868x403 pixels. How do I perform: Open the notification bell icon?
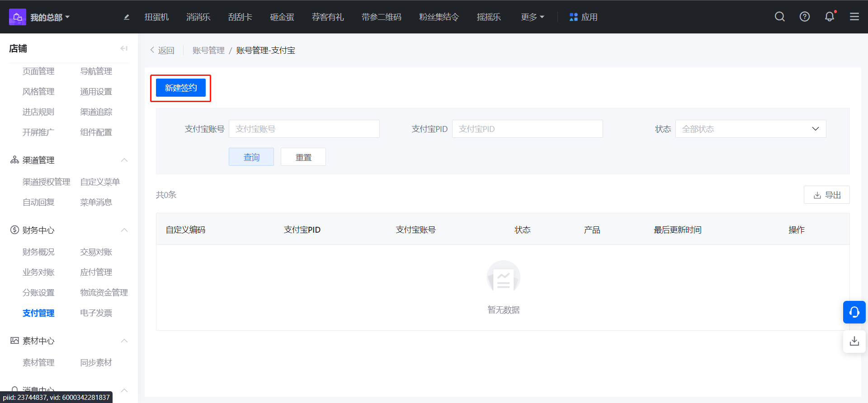tap(829, 17)
